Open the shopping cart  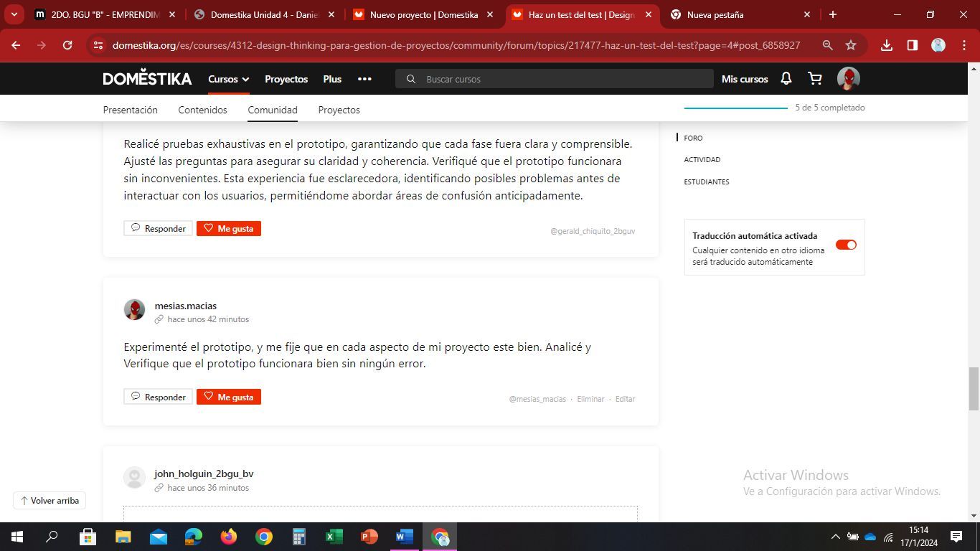(815, 79)
